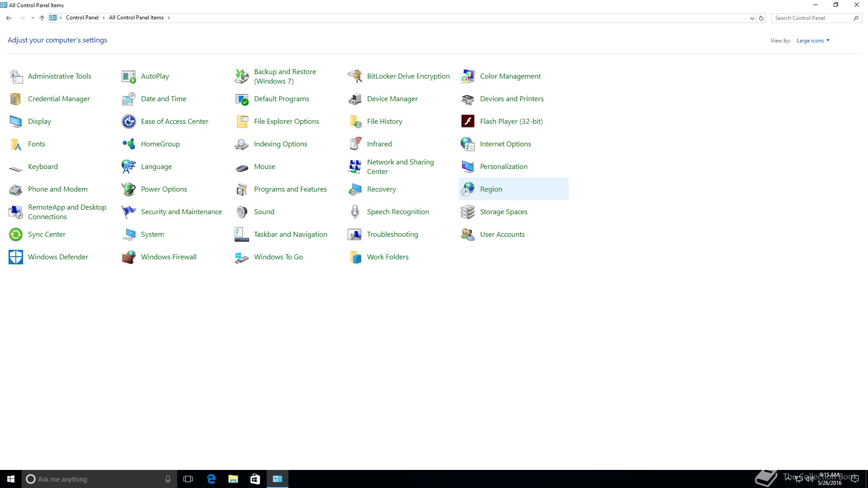Click the System link
The height and width of the screenshot is (488, 868).
(152, 235)
